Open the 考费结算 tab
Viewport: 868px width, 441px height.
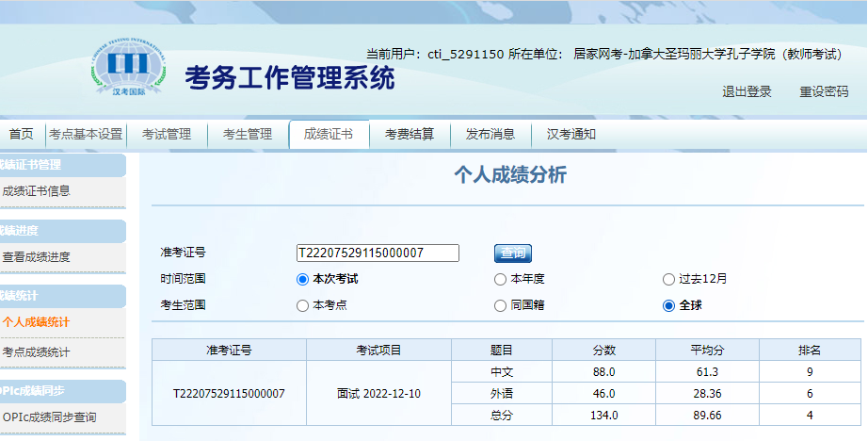click(x=410, y=134)
